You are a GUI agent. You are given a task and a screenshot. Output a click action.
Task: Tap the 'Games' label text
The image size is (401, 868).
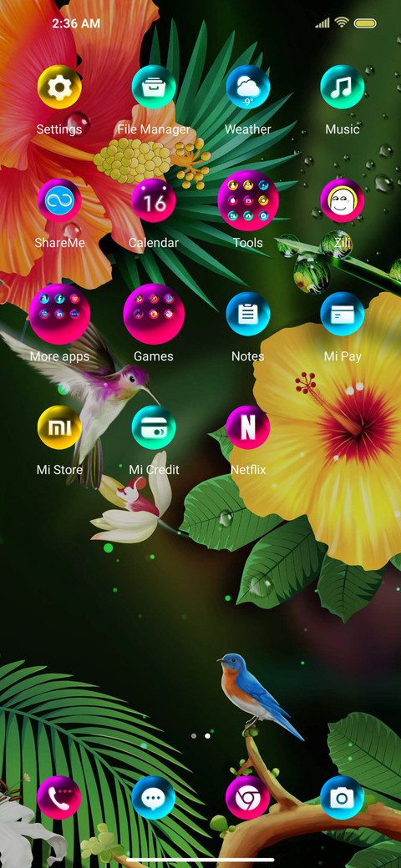pyautogui.click(x=154, y=356)
